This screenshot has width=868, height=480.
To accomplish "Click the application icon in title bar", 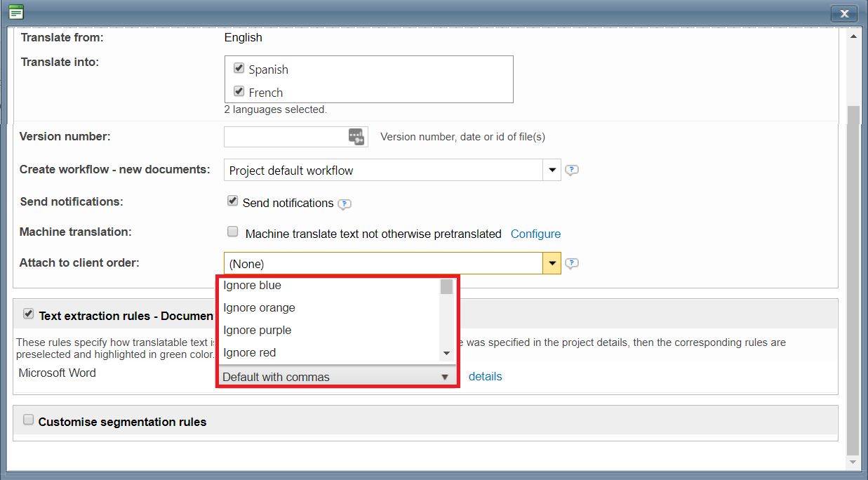I will coord(16,12).
